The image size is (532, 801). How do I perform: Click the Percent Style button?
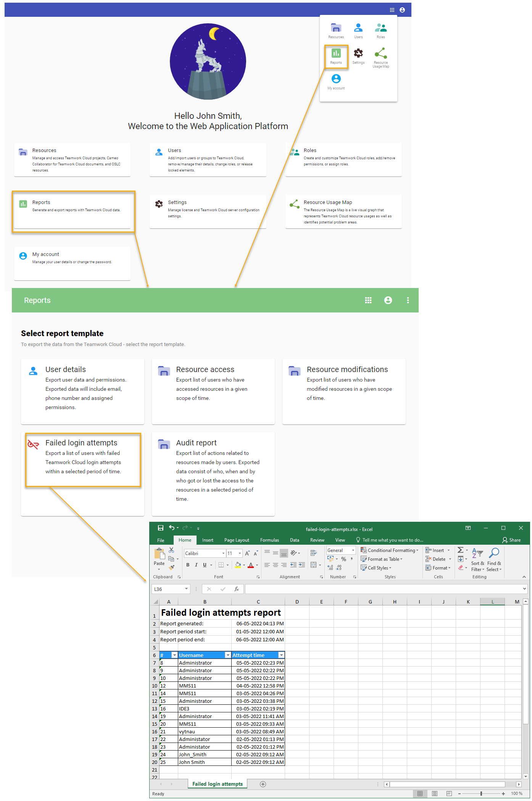(x=343, y=559)
